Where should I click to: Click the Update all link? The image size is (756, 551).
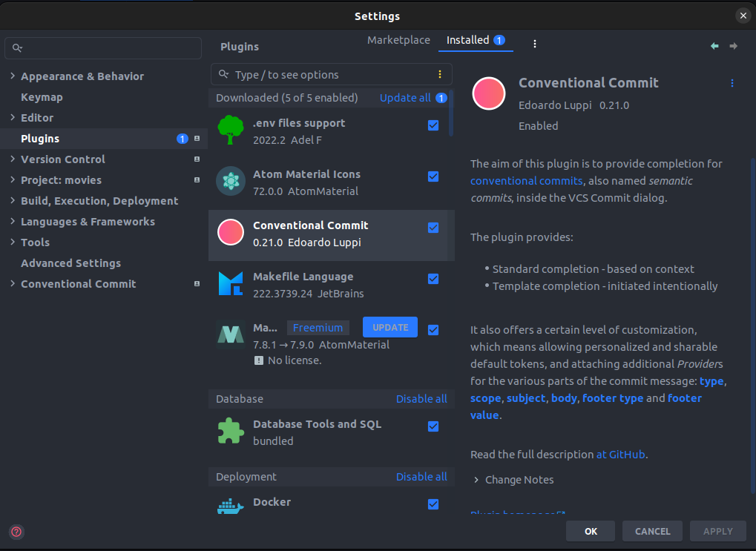[x=405, y=98]
